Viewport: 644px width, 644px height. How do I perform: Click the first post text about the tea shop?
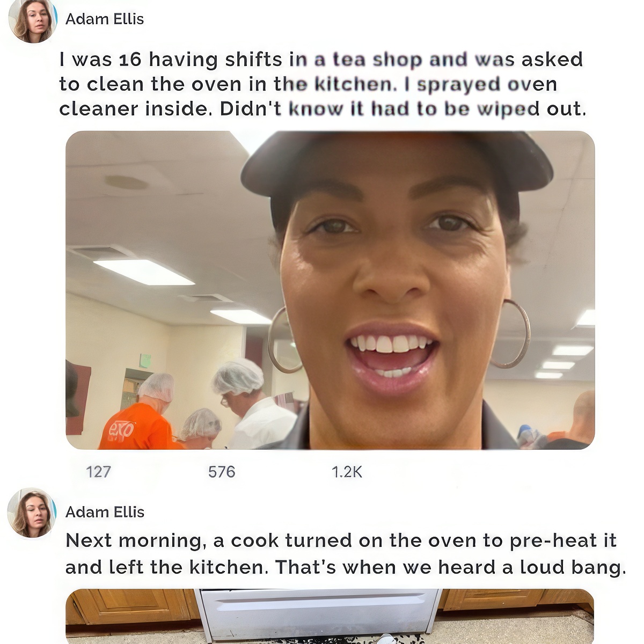tap(322, 84)
